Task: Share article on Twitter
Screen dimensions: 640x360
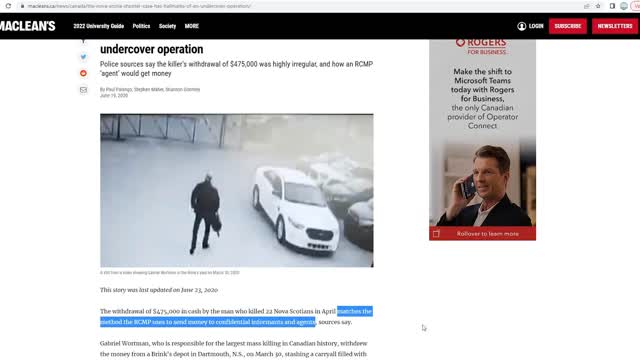Action: [83, 57]
